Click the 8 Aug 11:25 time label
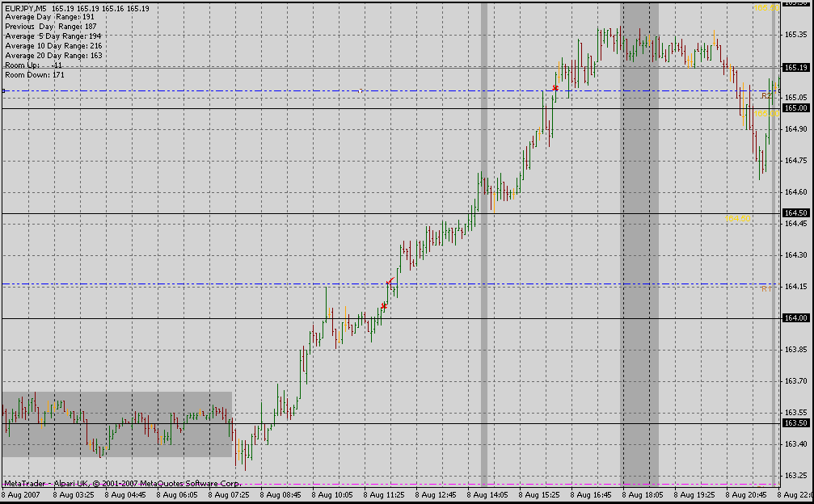 tap(384, 494)
